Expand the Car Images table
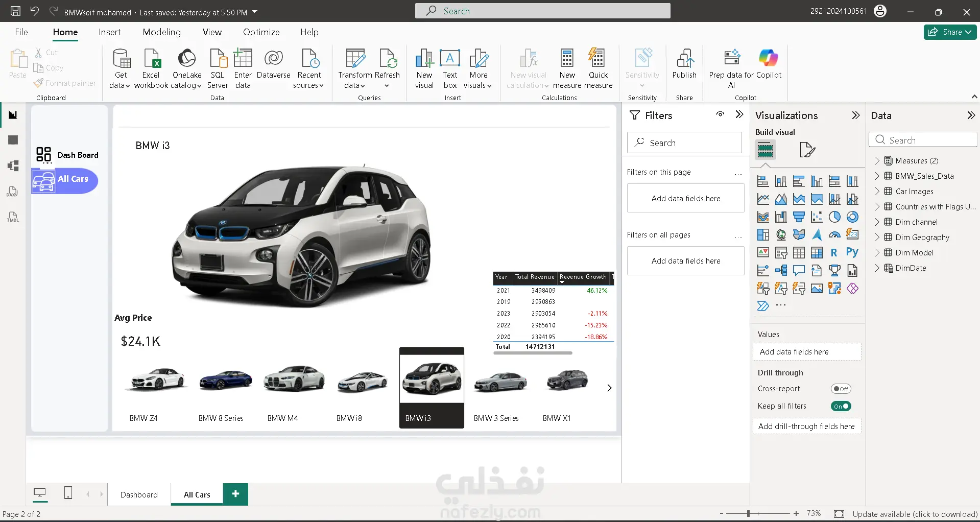This screenshot has width=980, height=522. [877, 192]
